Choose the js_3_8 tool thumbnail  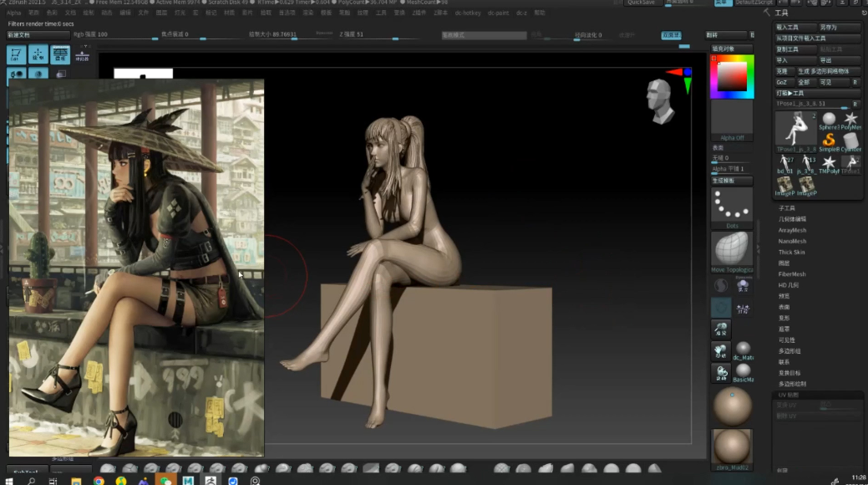coord(807,165)
